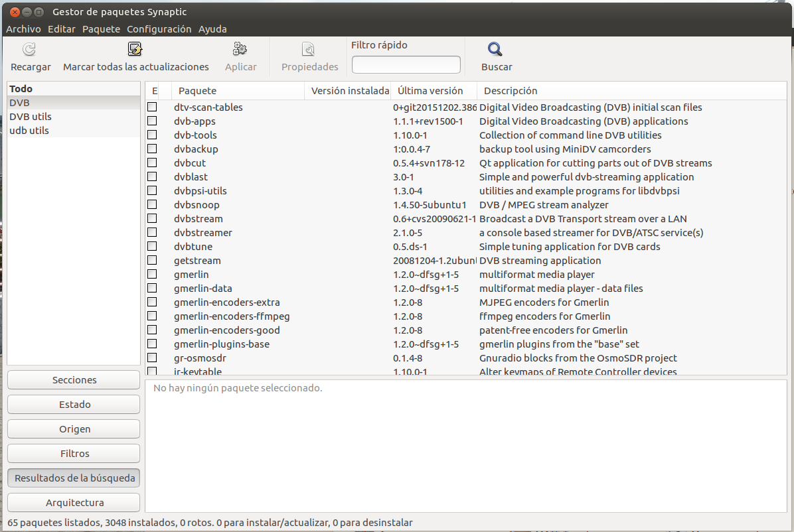Select the dvbpsi-utils package name
The image size is (794, 532).
tap(200, 191)
